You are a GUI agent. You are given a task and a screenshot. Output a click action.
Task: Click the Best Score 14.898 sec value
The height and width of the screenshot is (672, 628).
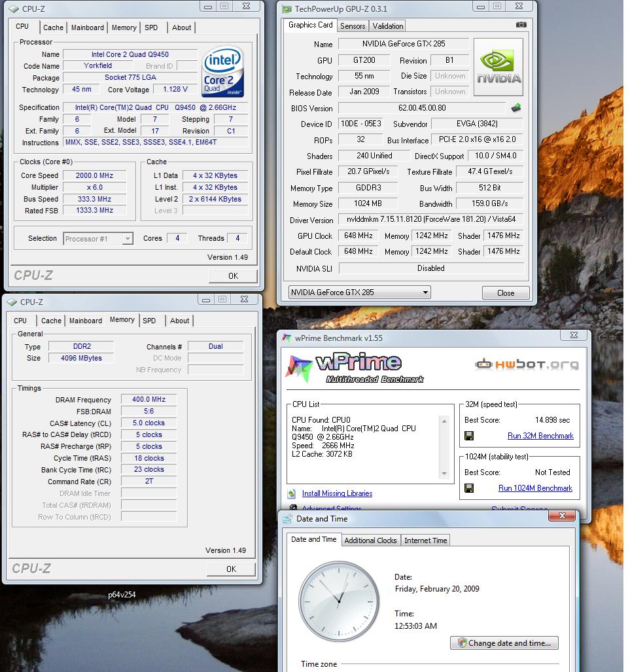tap(552, 420)
